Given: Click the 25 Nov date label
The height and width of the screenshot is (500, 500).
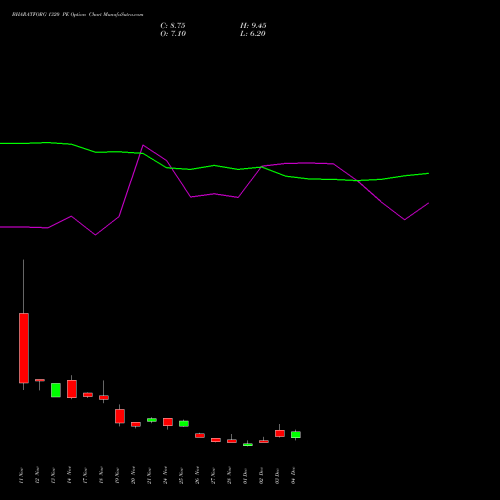Looking at the screenshot, I should coord(181,475).
